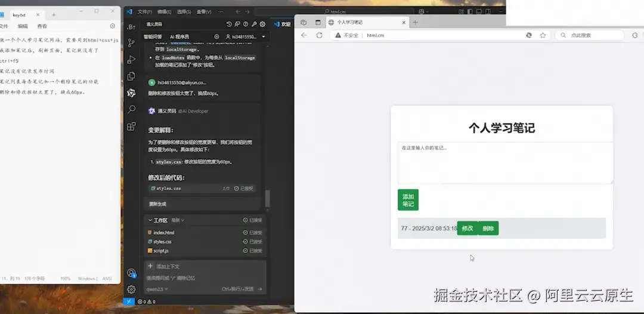Screen dimensions: 644x314
Task: Click the wrench icon in Tongyi Lingma header
Action: pos(254,24)
